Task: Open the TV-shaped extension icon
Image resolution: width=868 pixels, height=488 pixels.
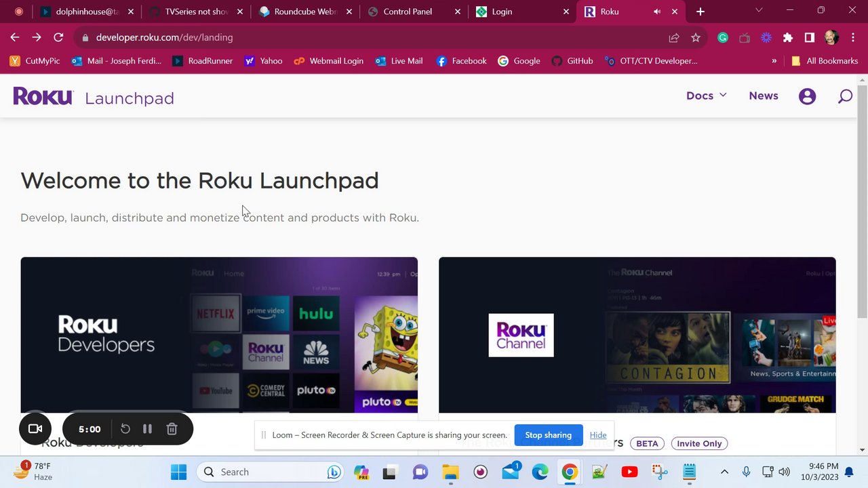Action: [x=745, y=37]
